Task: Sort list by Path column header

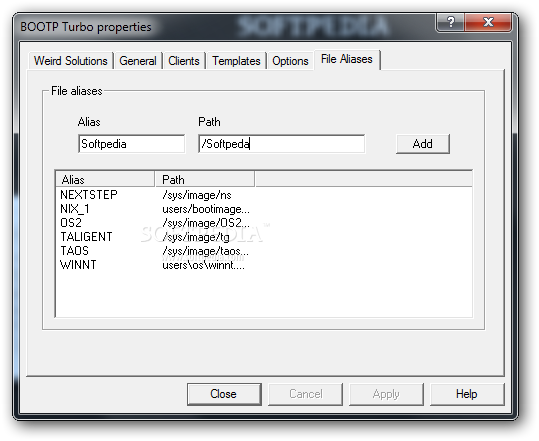Action: [x=205, y=179]
